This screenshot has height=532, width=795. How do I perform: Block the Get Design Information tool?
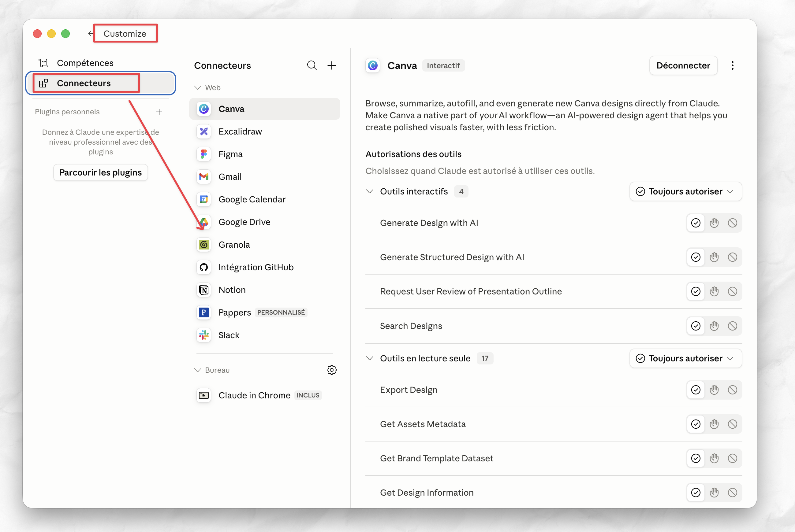tap(732, 493)
